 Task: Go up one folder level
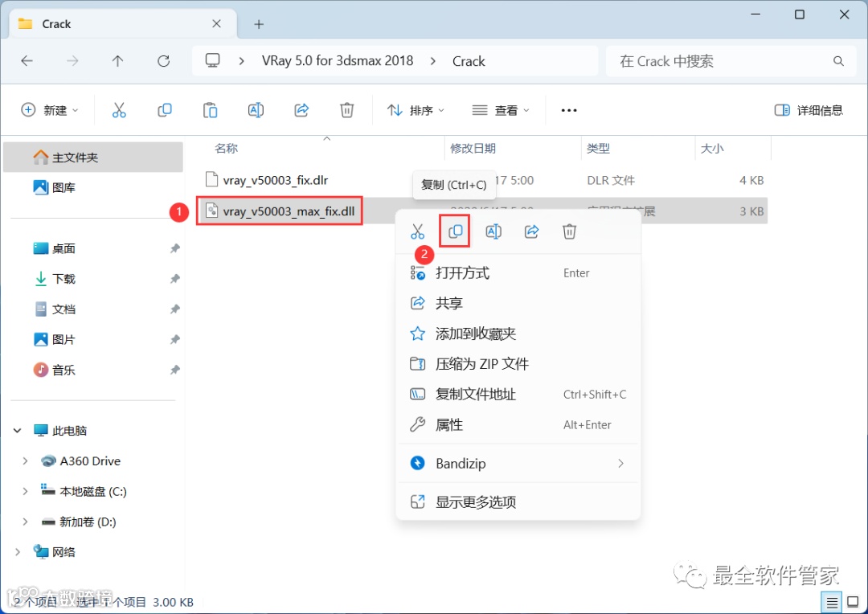pos(118,61)
